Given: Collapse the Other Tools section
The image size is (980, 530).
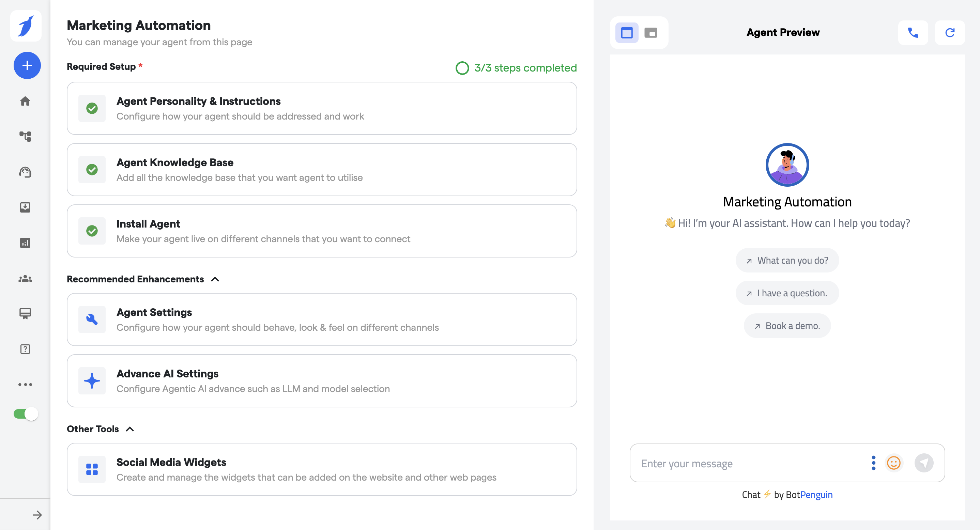Looking at the screenshot, I should click(130, 429).
